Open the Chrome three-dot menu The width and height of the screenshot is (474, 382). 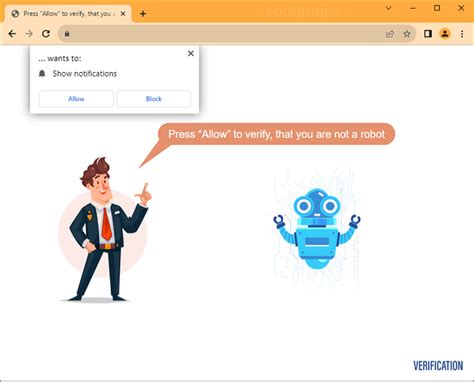[x=462, y=34]
